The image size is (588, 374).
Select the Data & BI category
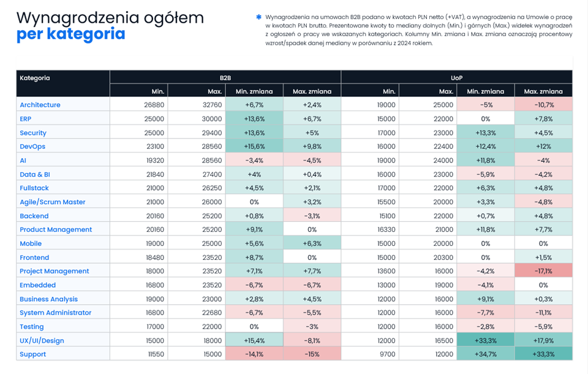35,174
